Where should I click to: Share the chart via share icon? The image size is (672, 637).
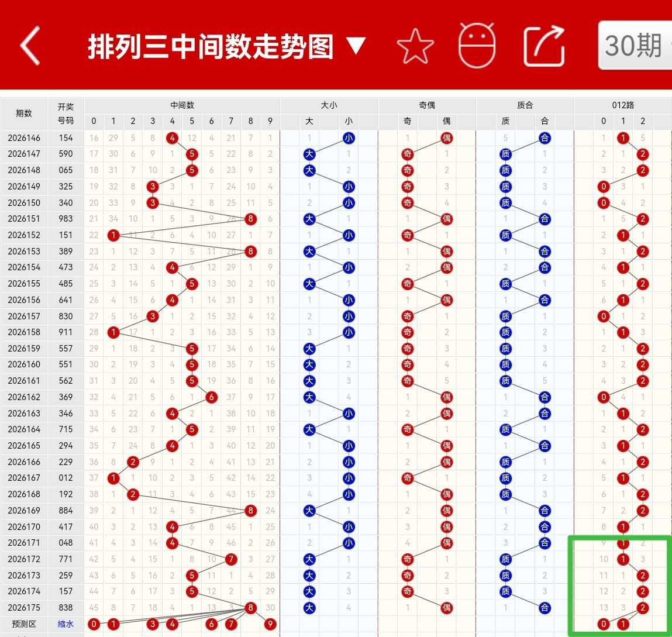[x=544, y=46]
